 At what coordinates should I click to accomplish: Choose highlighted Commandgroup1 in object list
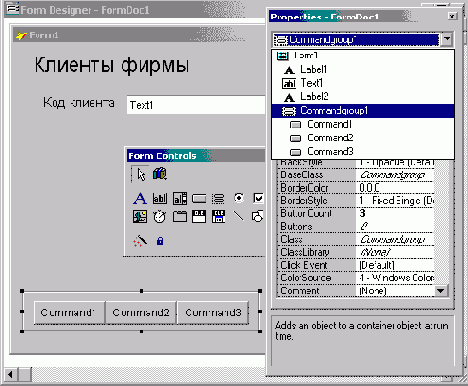[363, 111]
